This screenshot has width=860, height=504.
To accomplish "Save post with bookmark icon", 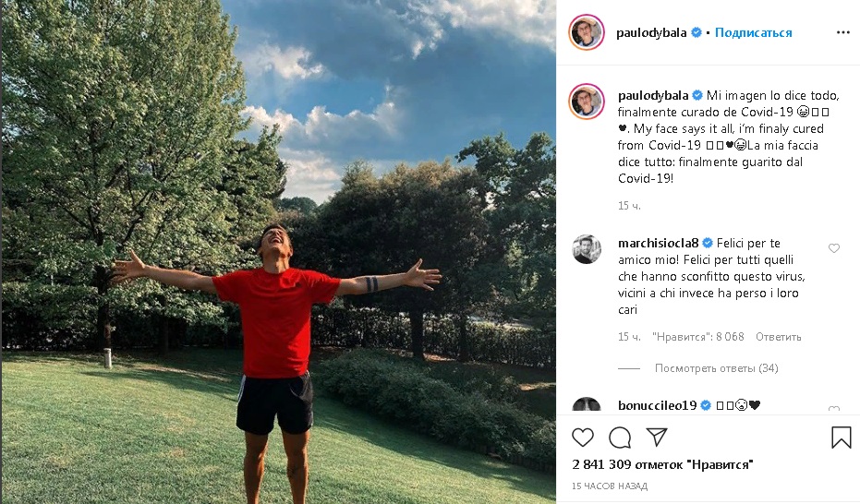I will tap(841, 438).
